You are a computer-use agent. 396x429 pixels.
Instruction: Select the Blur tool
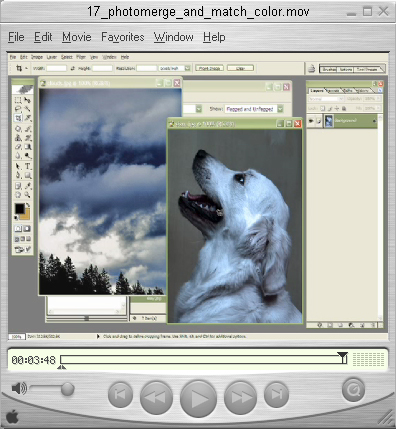(x=18, y=156)
